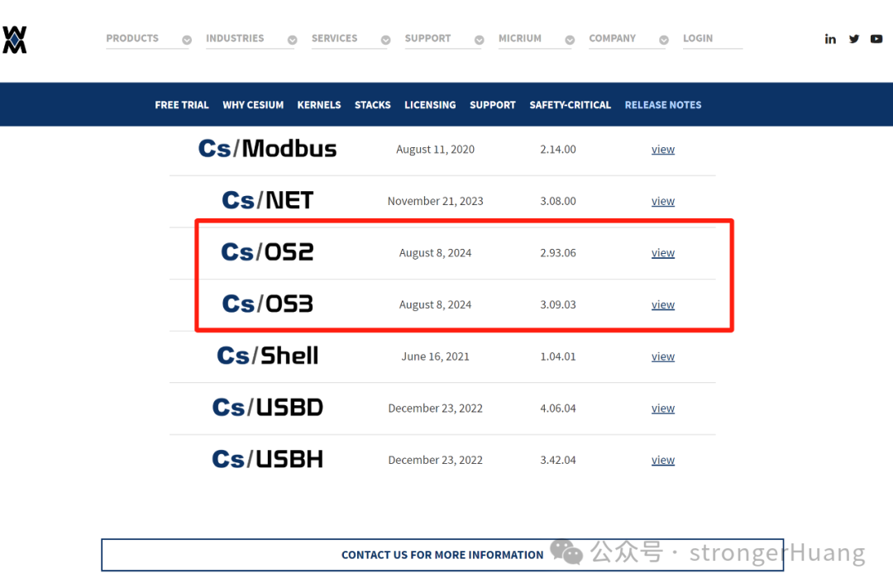
Task: Select KERNELS in blue bar
Action: pyautogui.click(x=319, y=105)
